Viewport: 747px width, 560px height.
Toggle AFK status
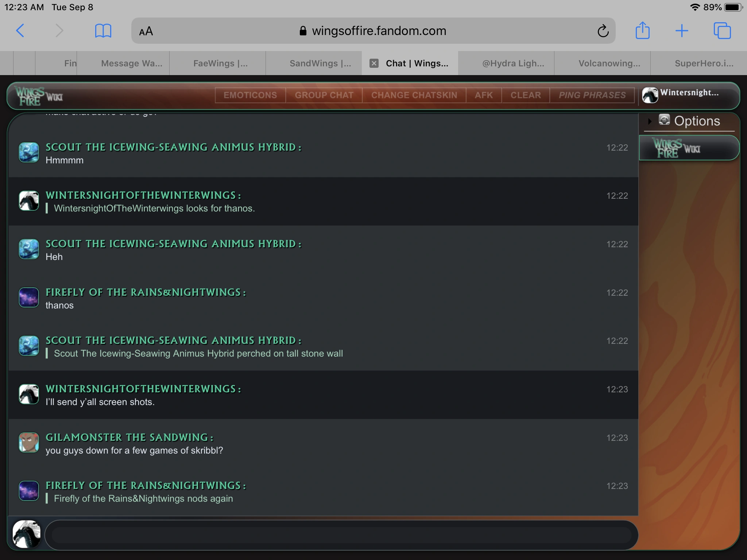(x=484, y=95)
